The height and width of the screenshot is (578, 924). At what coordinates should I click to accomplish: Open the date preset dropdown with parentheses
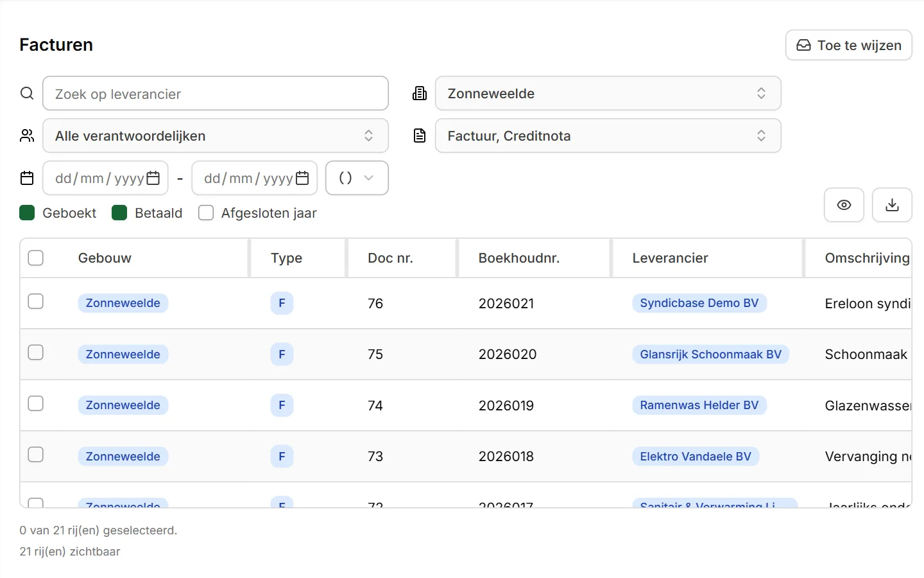[357, 178]
